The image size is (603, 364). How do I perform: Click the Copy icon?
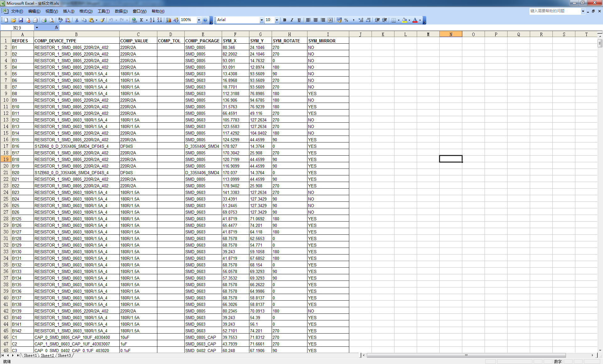tap(84, 20)
